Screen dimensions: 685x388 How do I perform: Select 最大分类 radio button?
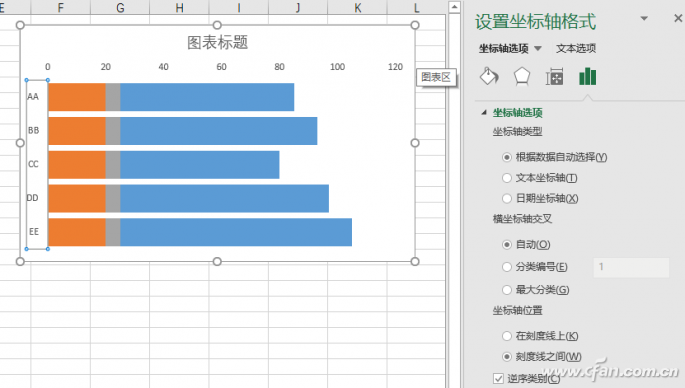pos(507,290)
